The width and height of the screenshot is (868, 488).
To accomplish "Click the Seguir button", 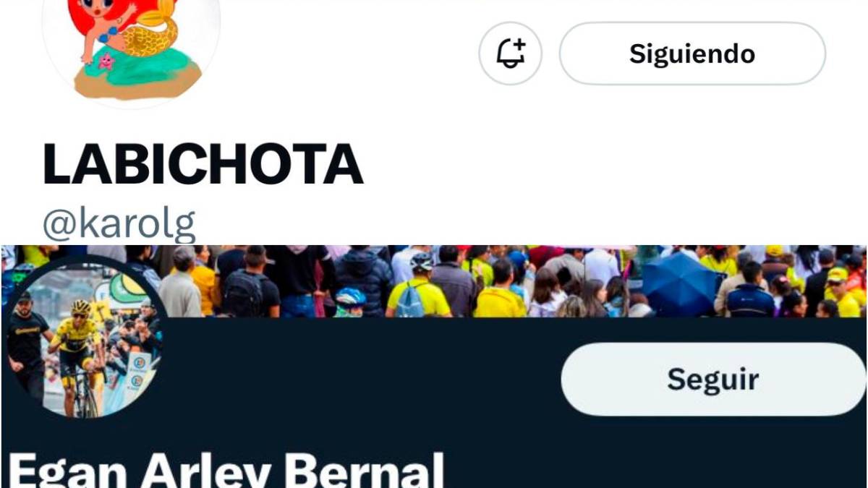I will coord(713,379).
